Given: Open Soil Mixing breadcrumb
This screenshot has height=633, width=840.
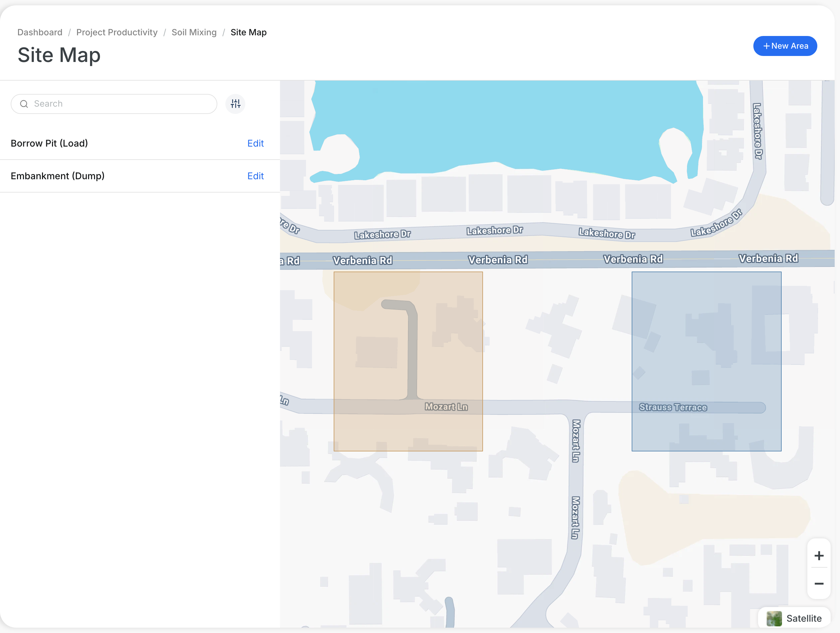Looking at the screenshot, I should (x=194, y=32).
